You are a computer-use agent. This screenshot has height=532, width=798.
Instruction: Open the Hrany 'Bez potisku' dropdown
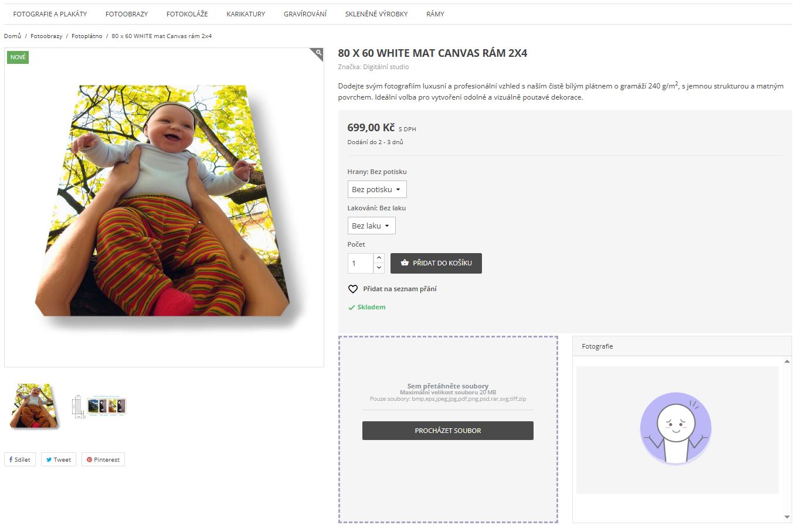pos(376,189)
